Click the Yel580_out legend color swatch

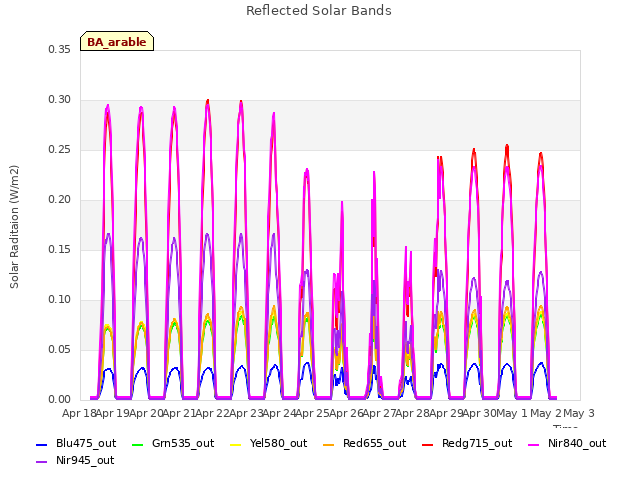(236, 444)
